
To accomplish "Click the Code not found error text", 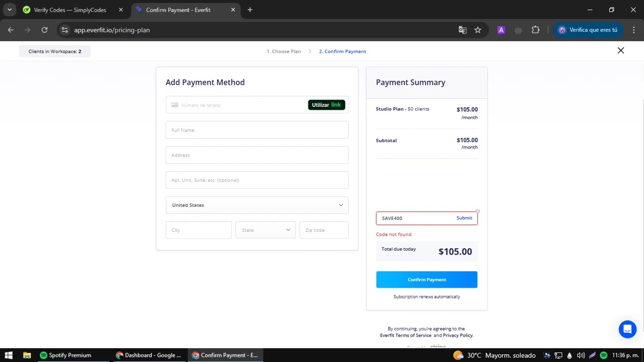I will [x=394, y=234].
